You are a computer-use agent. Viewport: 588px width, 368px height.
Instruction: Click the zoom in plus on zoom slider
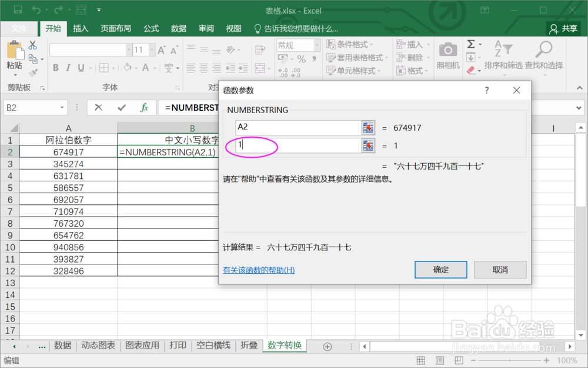pyautogui.click(x=546, y=360)
